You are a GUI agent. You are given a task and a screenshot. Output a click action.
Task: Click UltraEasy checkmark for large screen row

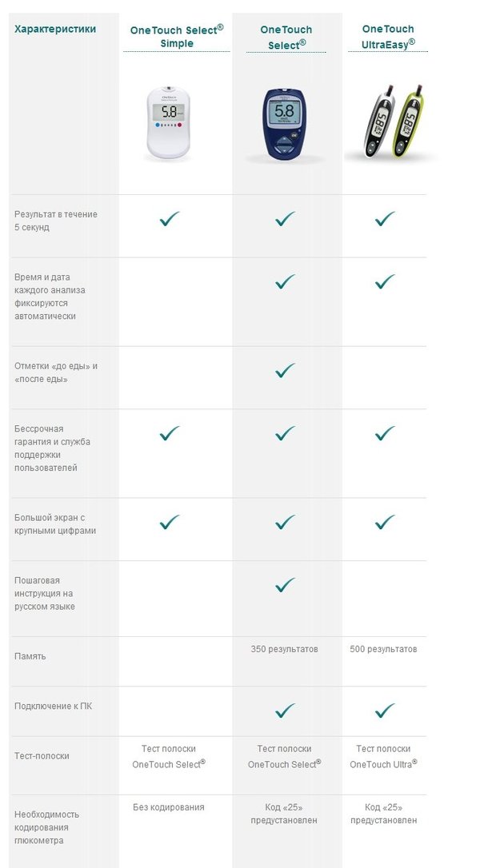(x=385, y=522)
